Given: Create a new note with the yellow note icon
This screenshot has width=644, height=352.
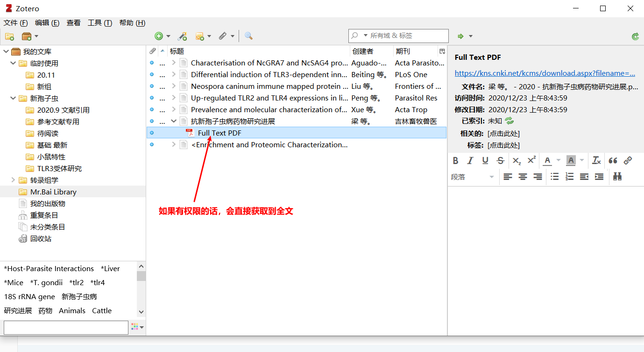Looking at the screenshot, I should click(x=200, y=36).
